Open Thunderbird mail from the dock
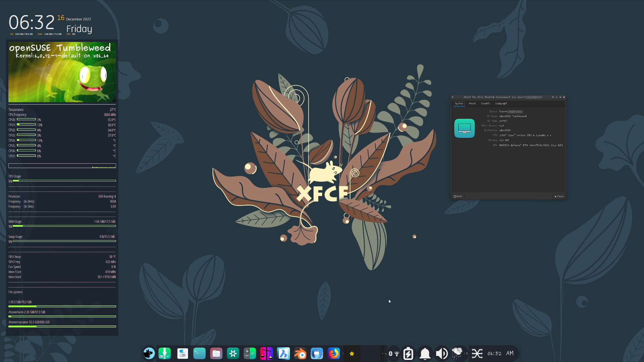 pos(317,353)
